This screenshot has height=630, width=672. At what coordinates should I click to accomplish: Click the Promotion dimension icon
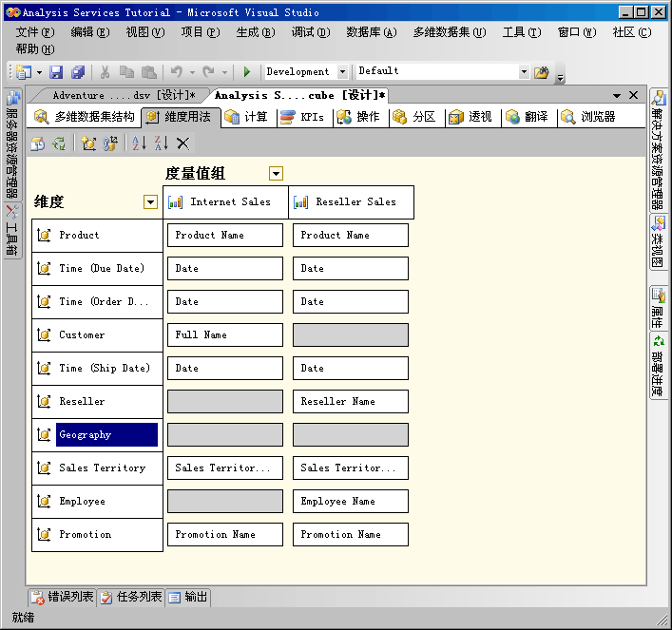click(44, 534)
